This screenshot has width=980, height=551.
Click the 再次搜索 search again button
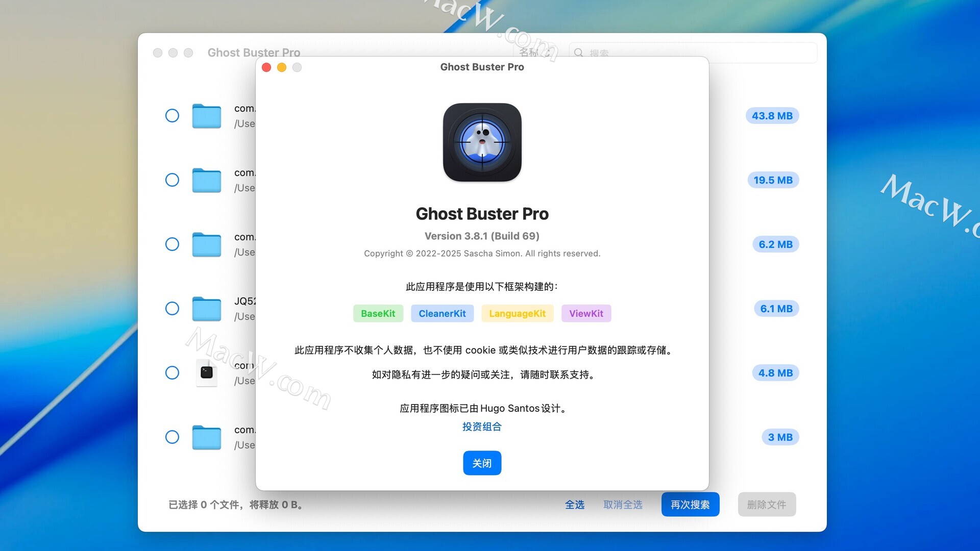coord(690,505)
